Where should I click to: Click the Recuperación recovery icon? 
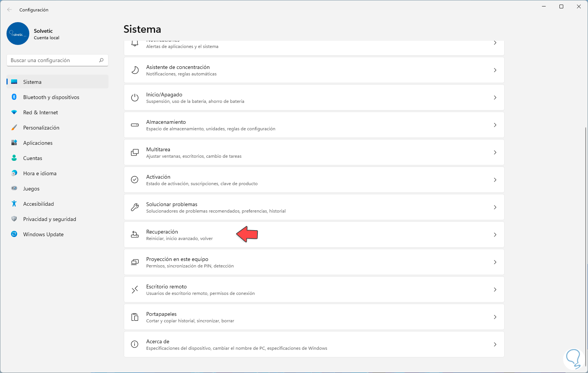[135, 235]
